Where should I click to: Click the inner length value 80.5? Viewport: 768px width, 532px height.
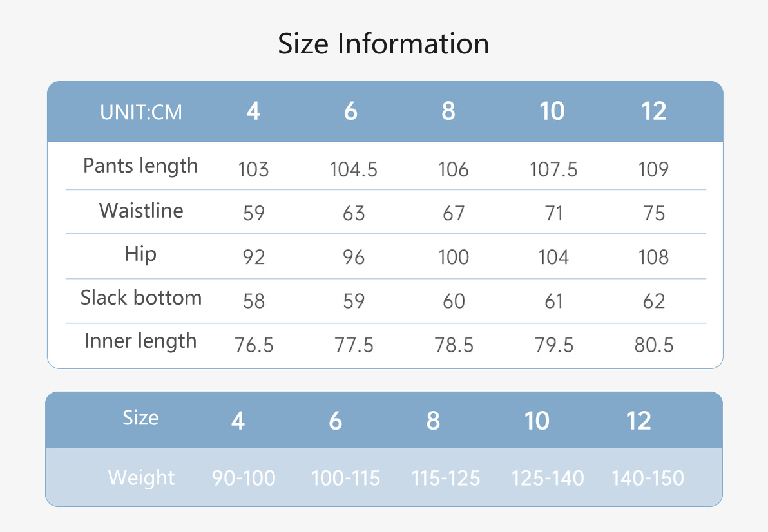[x=654, y=345]
